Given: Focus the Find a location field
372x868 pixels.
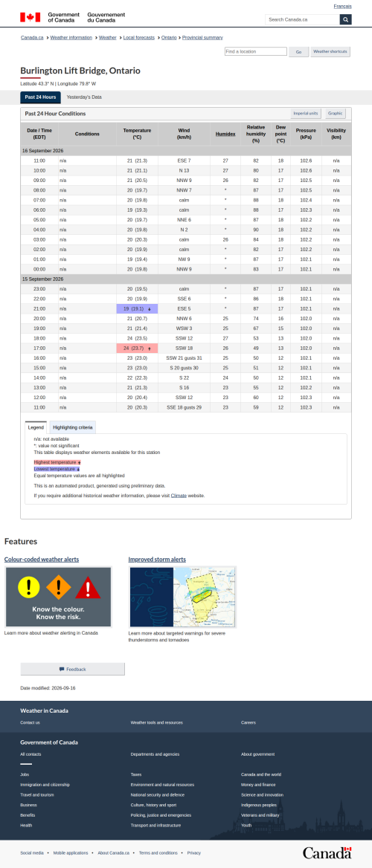Looking at the screenshot, I should pos(256,51).
